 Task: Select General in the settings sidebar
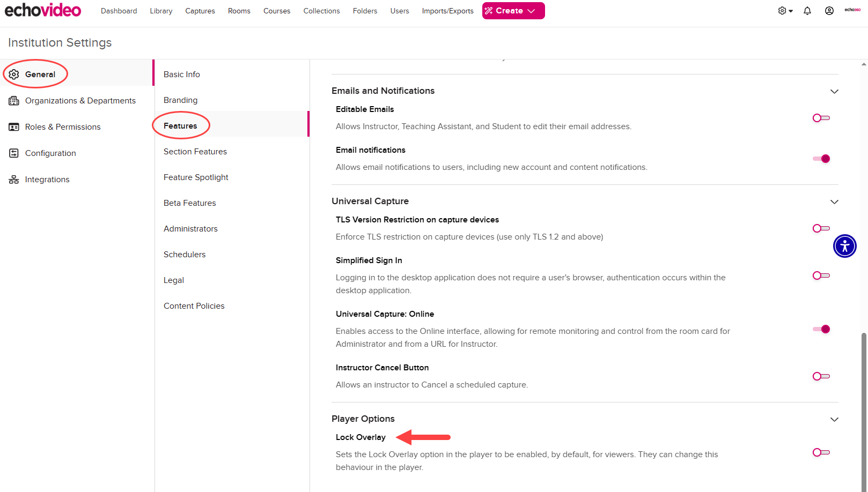pos(77,74)
